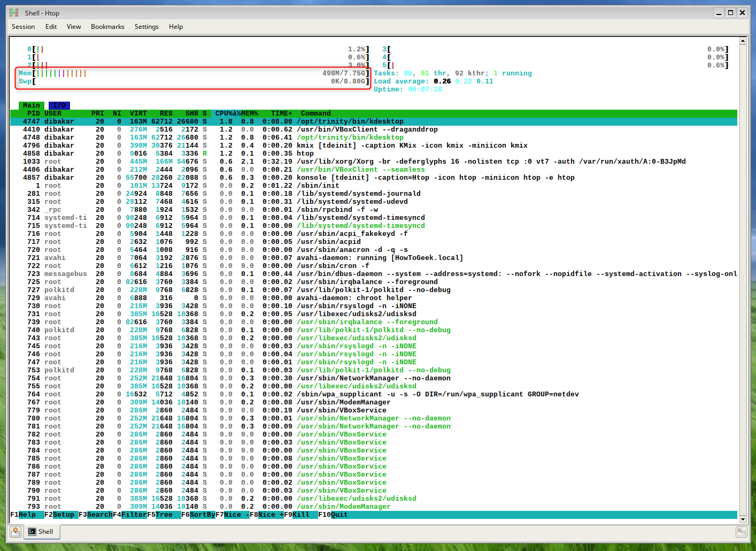Open the Session menu

(x=23, y=26)
